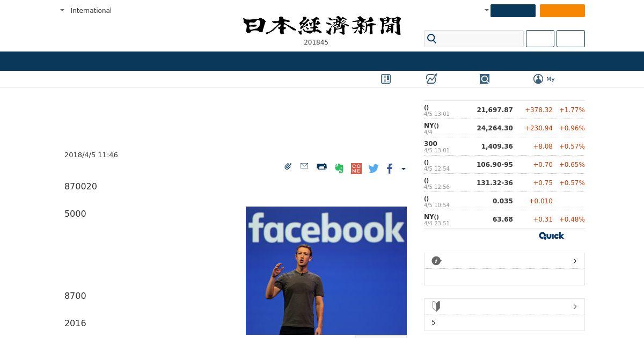Share the article by email icon
The width and height of the screenshot is (644, 338).
(x=304, y=166)
